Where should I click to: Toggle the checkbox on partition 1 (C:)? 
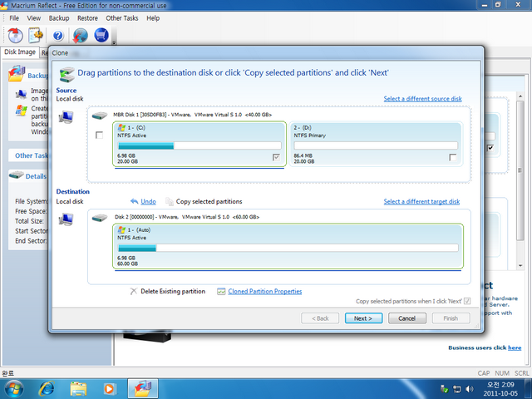[x=276, y=157]
